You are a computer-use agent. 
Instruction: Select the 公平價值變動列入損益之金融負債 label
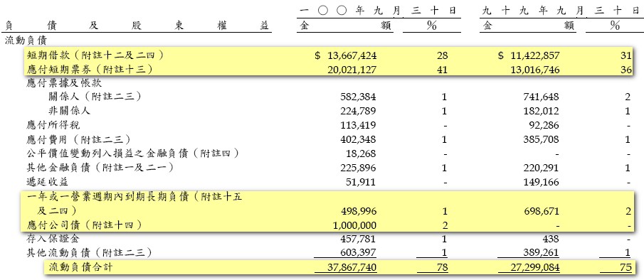[107, 154]
